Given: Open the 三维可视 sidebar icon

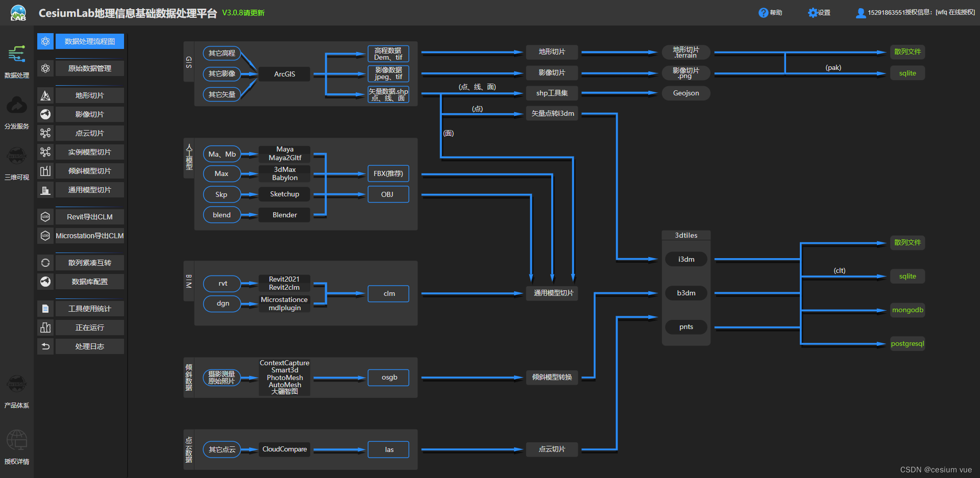Looking at the screenshot, I should 17,156.
